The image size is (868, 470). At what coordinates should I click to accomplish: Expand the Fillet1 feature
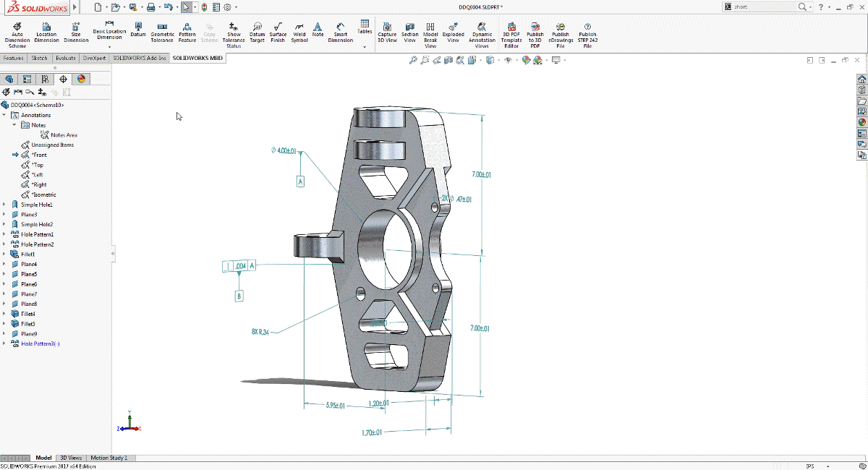point(4,255)
